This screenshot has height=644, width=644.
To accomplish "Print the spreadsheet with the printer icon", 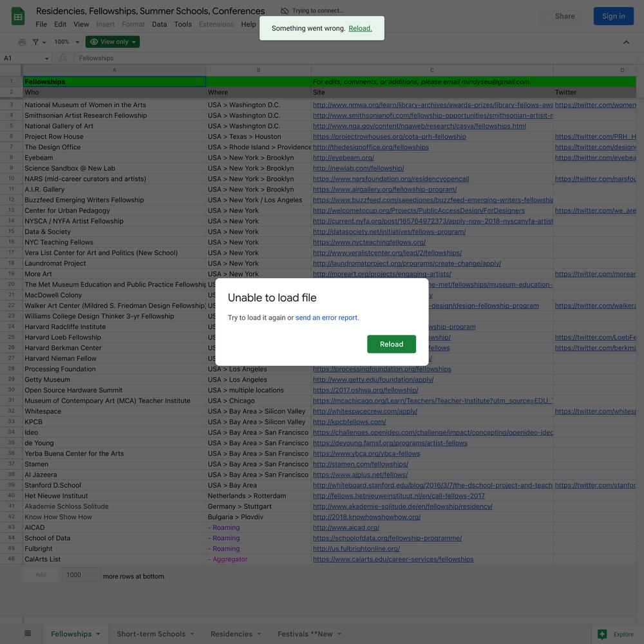I will click(22, 42).
